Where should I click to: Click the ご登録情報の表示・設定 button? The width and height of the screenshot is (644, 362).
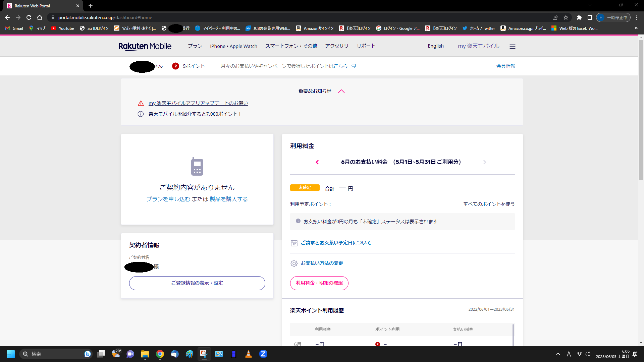[197, 283]
